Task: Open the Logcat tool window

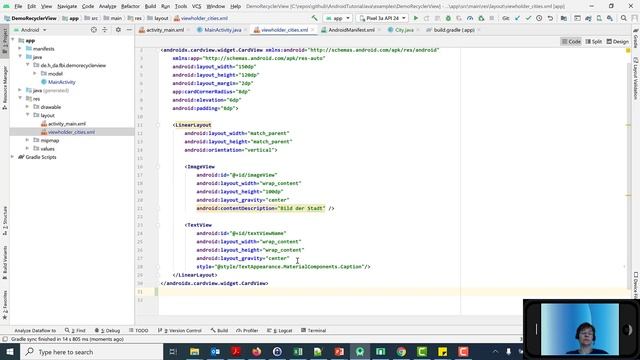Action: [x=280, y=330]
